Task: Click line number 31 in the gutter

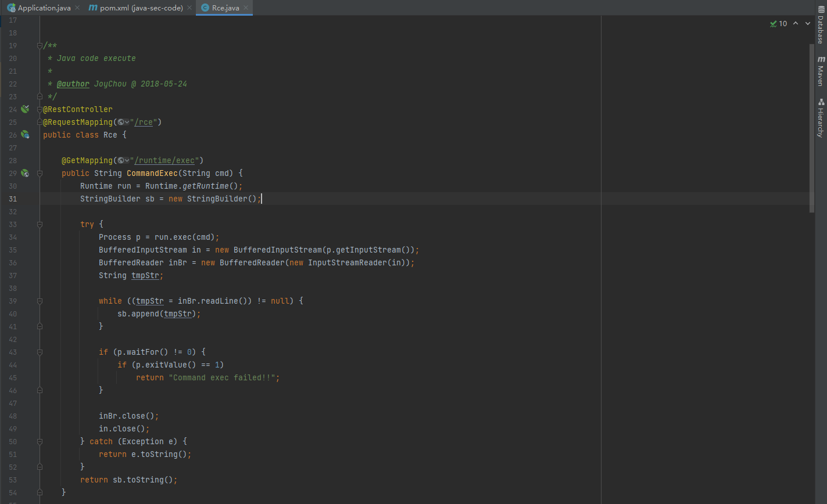Action: (13, 199)
